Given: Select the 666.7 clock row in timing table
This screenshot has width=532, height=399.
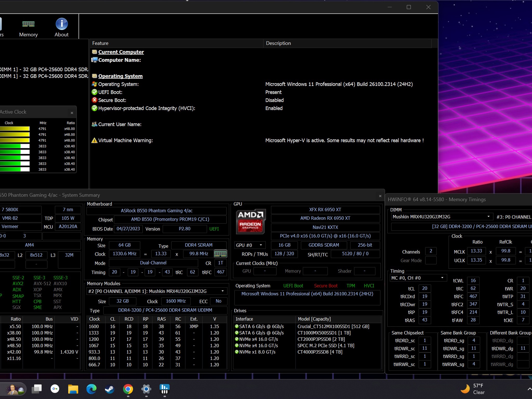Looking at the screenshot, I should [157, 365].
